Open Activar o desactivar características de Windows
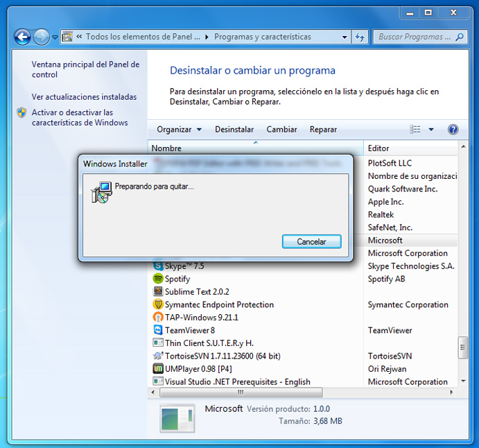 80,117
